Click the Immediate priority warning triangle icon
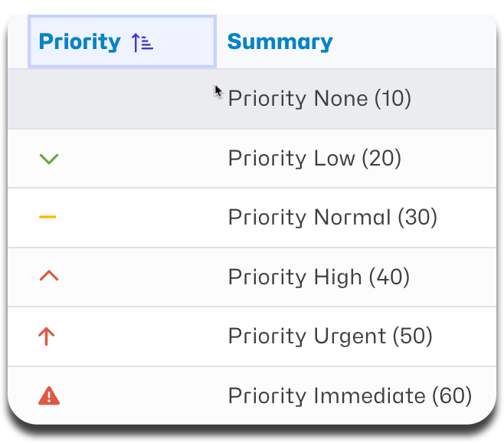Screen dimensions: 504x443 (x=49, y=395)
